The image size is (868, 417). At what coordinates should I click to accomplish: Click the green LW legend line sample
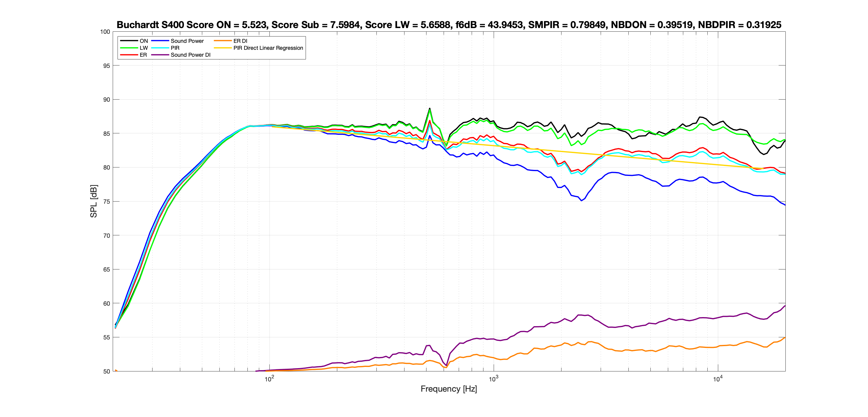pos(129,48)
